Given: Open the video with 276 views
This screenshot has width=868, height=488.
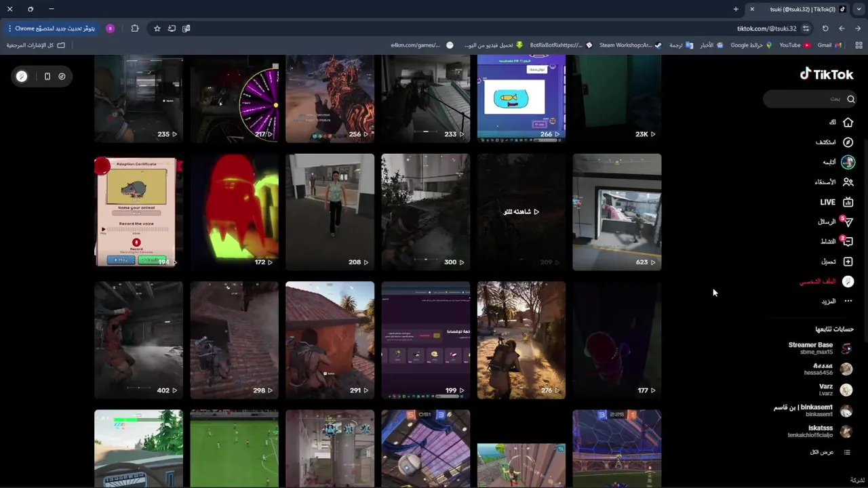Looking at the screenshot, I should click(x=521, y=340).
